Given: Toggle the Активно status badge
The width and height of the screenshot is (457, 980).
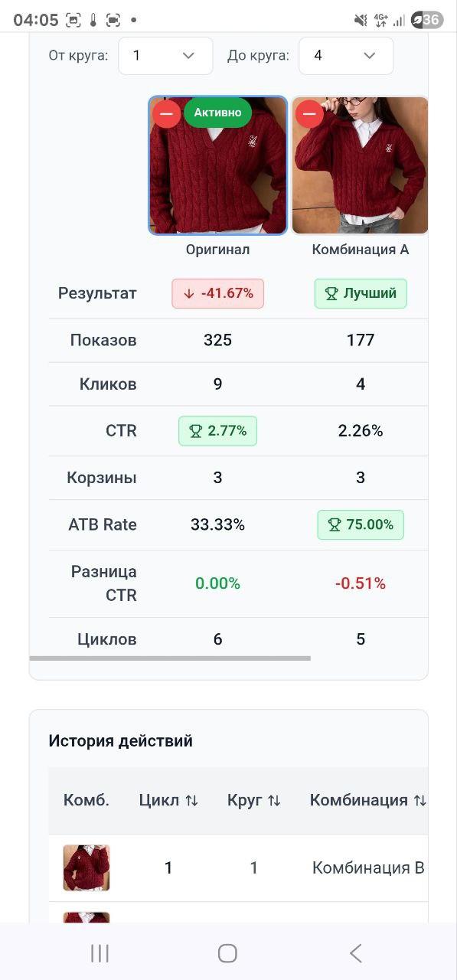Looking at the screenshot, I should pos(217,113).
